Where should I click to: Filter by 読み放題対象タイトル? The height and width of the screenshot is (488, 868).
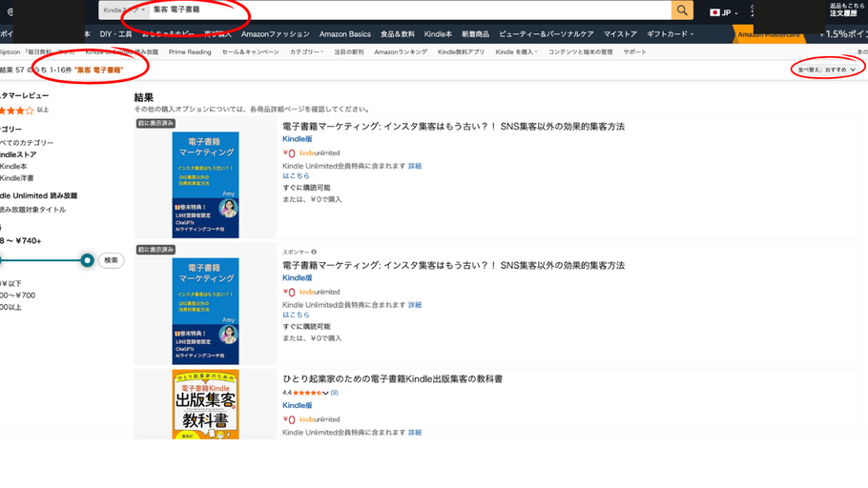[x=32, y=210]
